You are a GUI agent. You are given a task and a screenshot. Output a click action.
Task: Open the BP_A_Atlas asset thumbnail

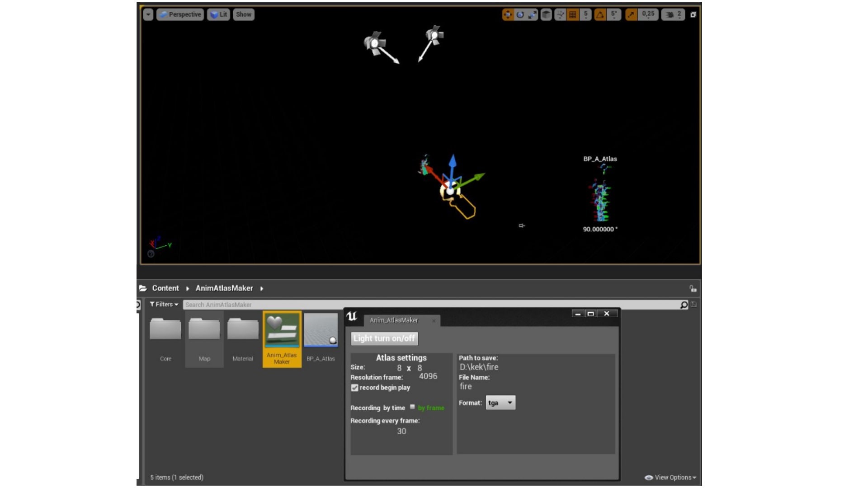pyautogui.click(x=321, y=330)
